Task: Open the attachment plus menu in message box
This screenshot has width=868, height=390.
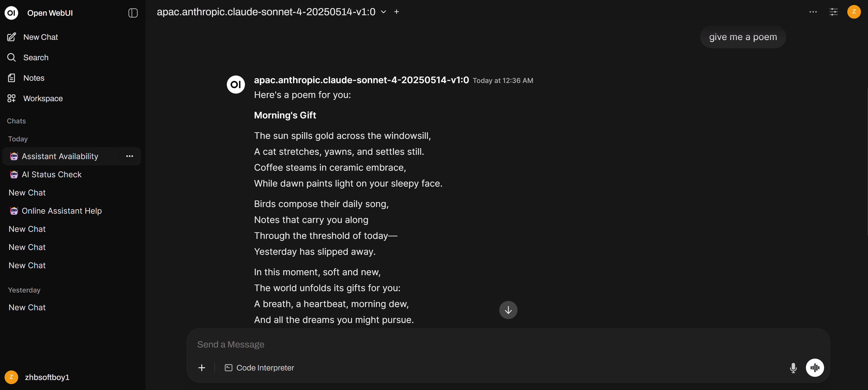Action: click(x=202, y=368)
